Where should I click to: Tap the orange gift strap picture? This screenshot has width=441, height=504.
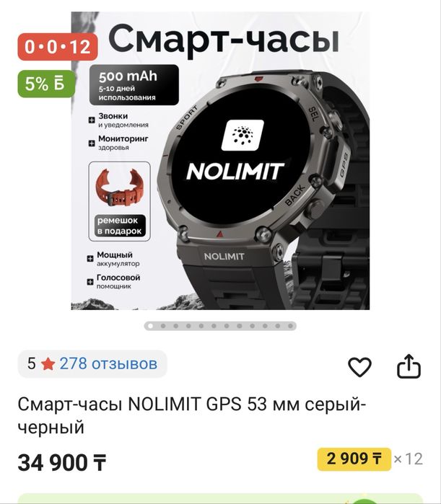pyautogui.click(x=119, y=187)
